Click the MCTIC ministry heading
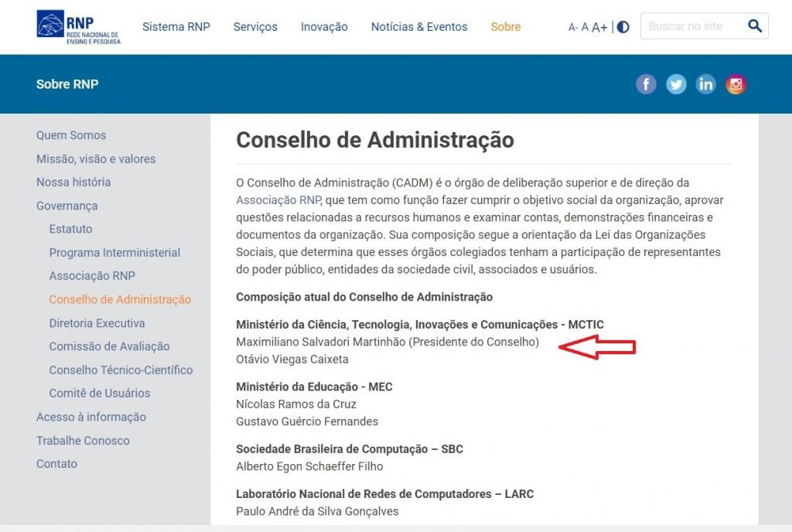The width and height of the screenshot is (792, 532). pos(420,325)
